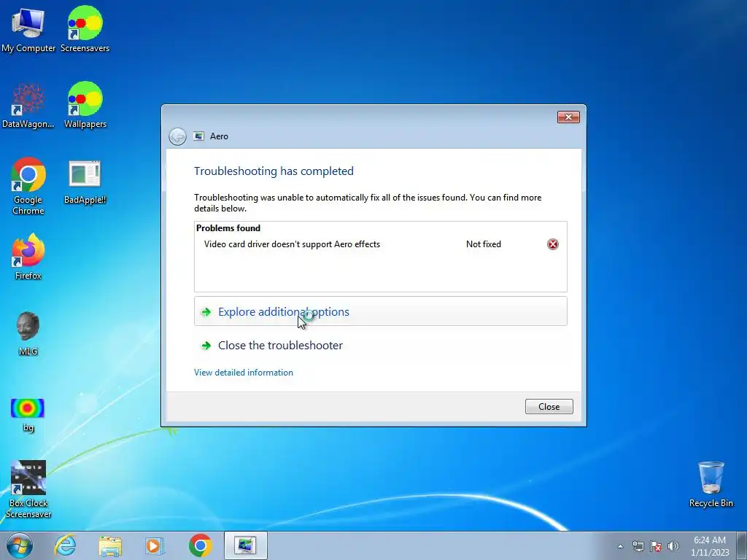Select the bg image file icon
Screen dimensions: 747x560
(28, 415)
